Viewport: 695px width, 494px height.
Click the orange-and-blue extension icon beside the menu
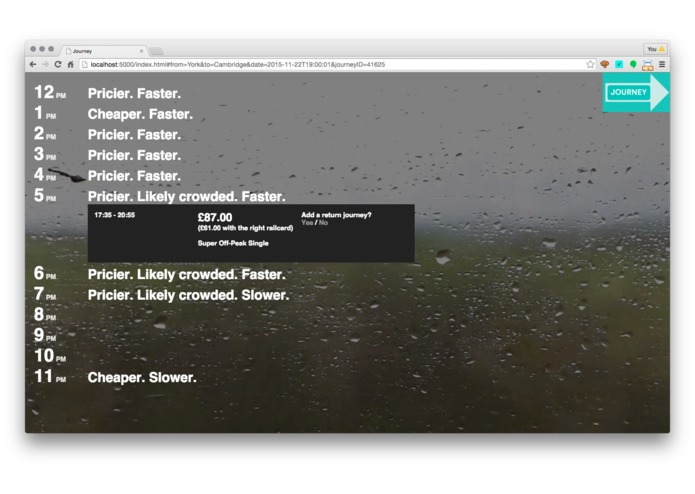click(648, 65)
